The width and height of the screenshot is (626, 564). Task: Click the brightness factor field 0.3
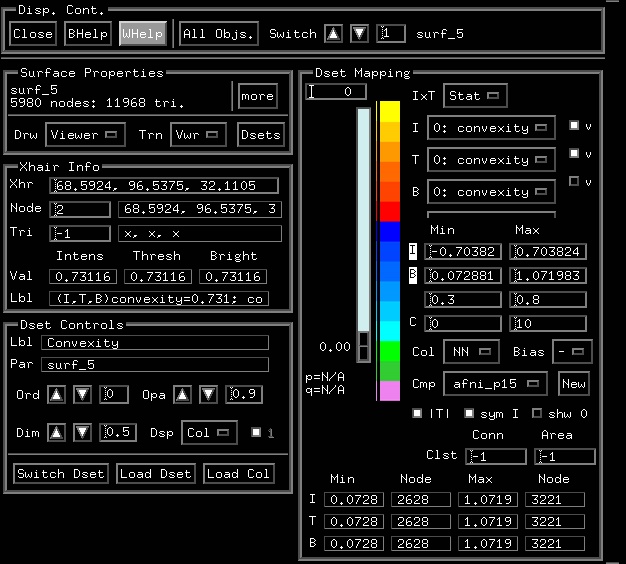pyautogui.click(x=463, y=299)
